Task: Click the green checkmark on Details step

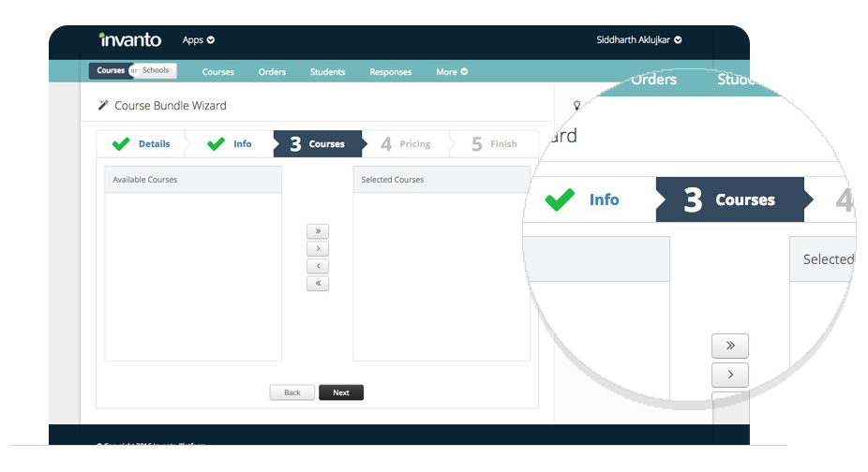Action: point(121,144)
